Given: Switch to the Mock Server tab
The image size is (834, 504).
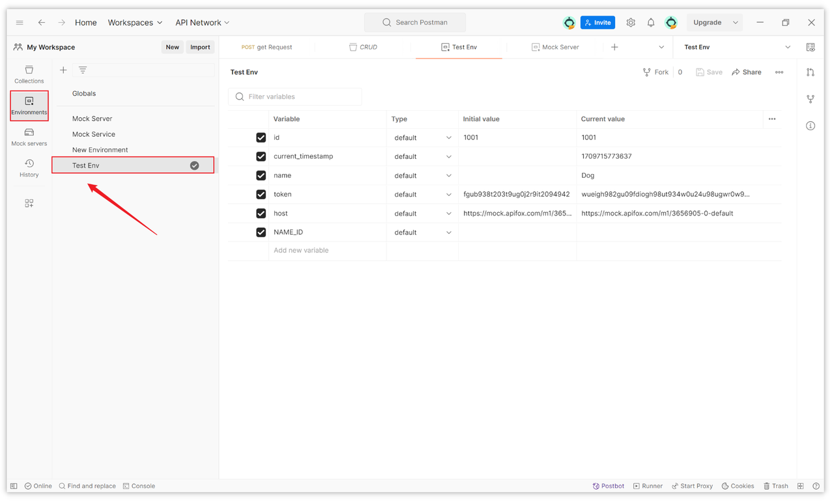Looking at the screenshot, I should 555,47.
